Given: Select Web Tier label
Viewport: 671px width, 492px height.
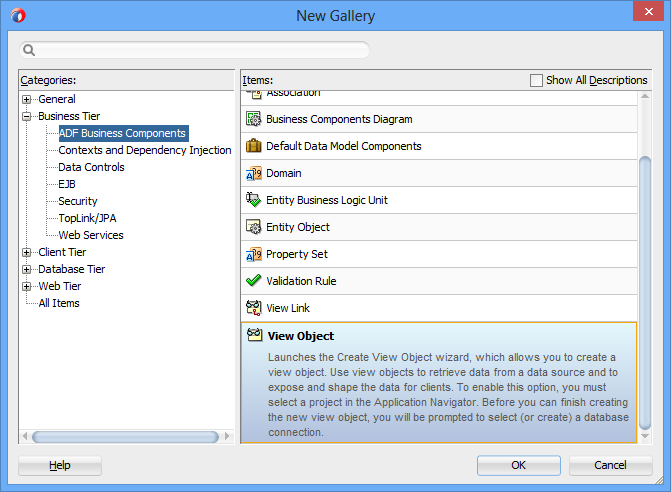Looking at the screenshot, I should tap(59, 286).
